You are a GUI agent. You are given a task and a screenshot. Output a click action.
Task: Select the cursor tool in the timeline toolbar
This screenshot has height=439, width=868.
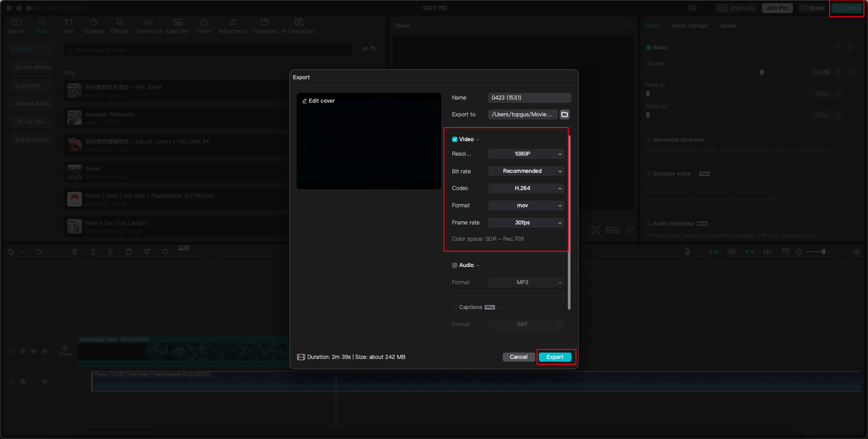[x=11, y=252]
